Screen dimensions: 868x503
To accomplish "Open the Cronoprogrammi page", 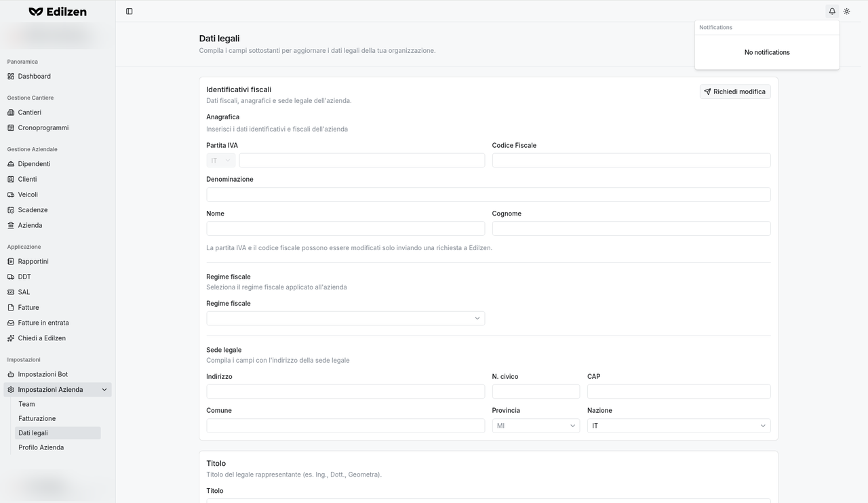I will pyautogui.click(x=58, y=128).
